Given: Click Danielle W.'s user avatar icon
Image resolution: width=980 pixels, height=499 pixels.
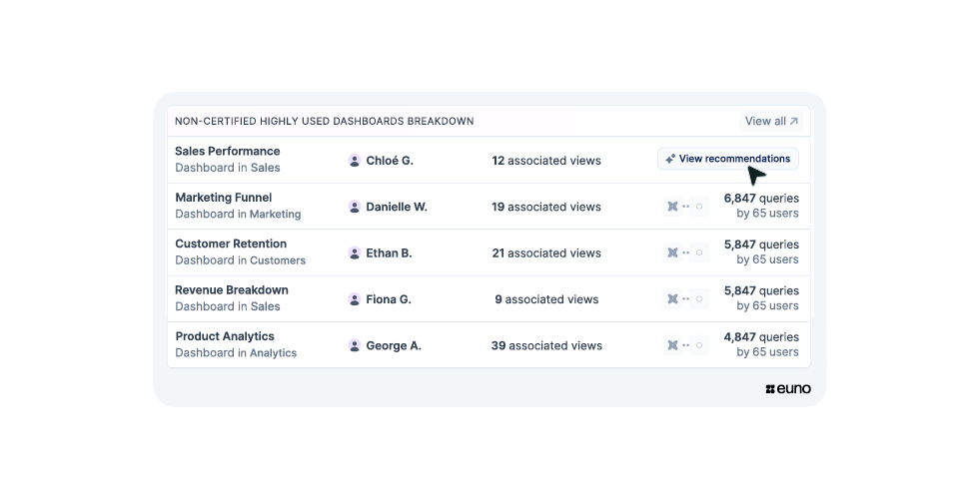Looking at the screenshot, I should click(x=355, y=207).
